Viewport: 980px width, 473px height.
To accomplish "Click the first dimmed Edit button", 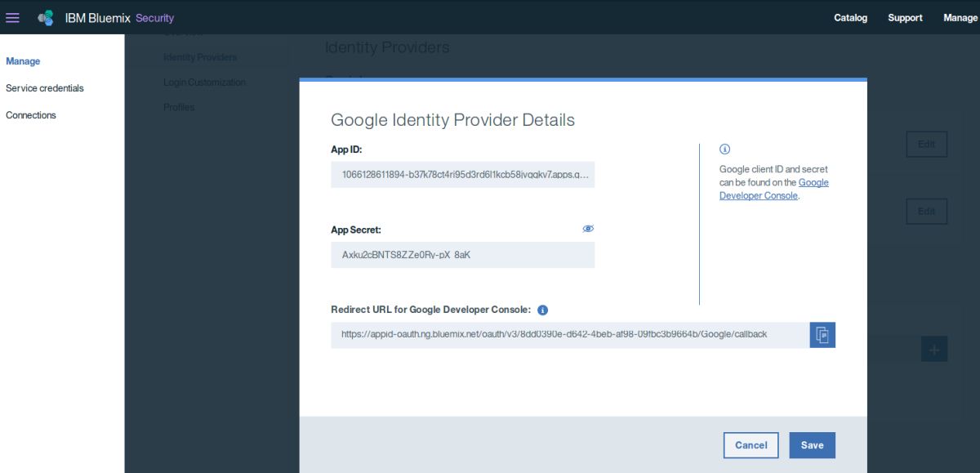I will [x=926, y=145].
